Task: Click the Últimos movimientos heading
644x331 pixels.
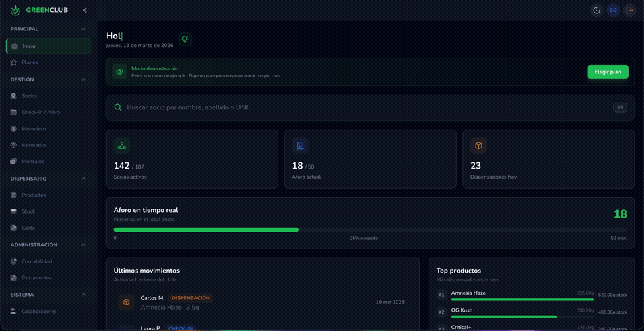Action: [147, 271]
